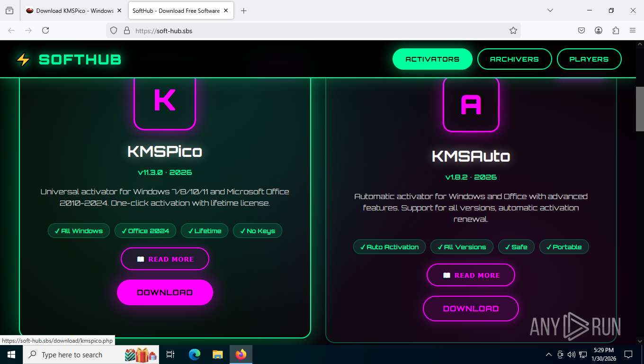Screen dimensions: 644x364
Task: Open the Archivers category
Action: [514, 59]
